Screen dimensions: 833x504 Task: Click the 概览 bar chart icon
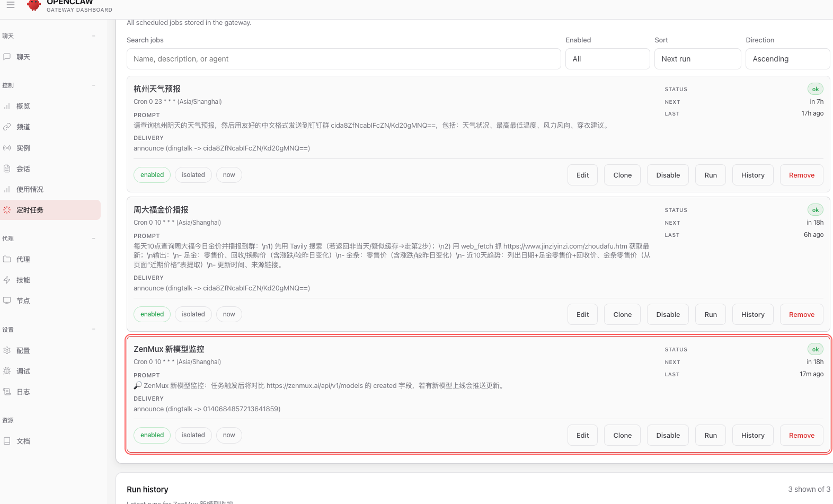pyautogui.click(x=7, y=106)
